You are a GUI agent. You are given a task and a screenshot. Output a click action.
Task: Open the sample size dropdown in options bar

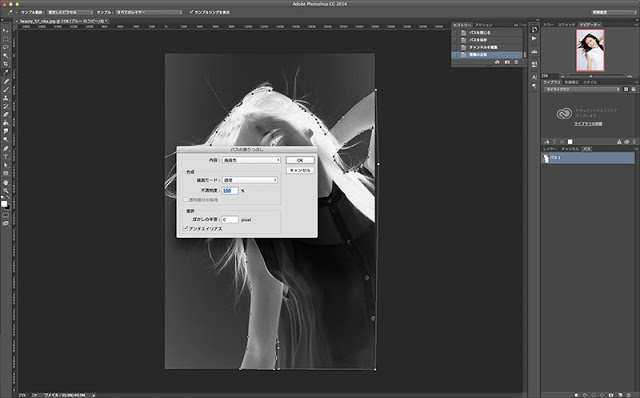point(70,12)
